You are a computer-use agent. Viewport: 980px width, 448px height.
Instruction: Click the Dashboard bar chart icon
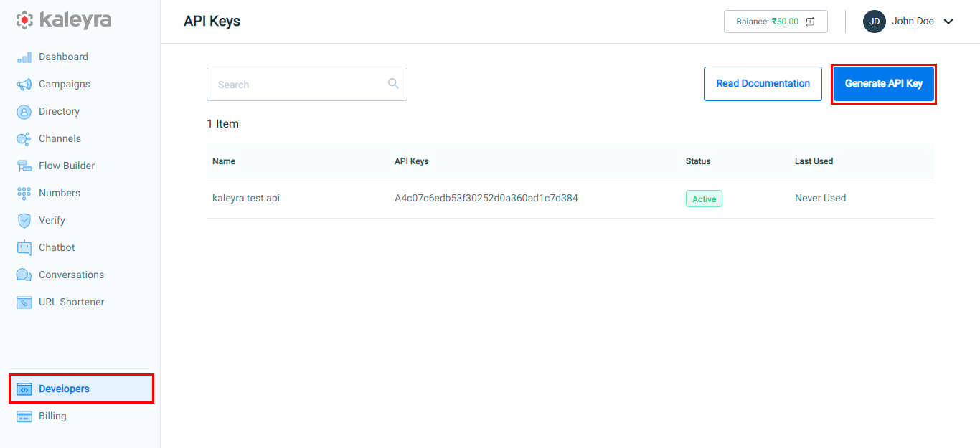(x=24, y=57)
